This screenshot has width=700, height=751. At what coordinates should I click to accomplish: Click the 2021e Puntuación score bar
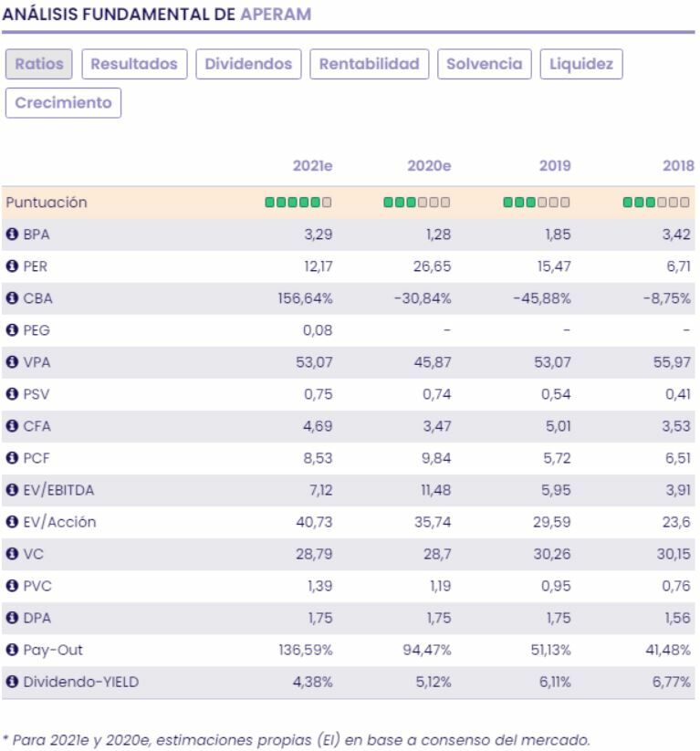(298, 203)
